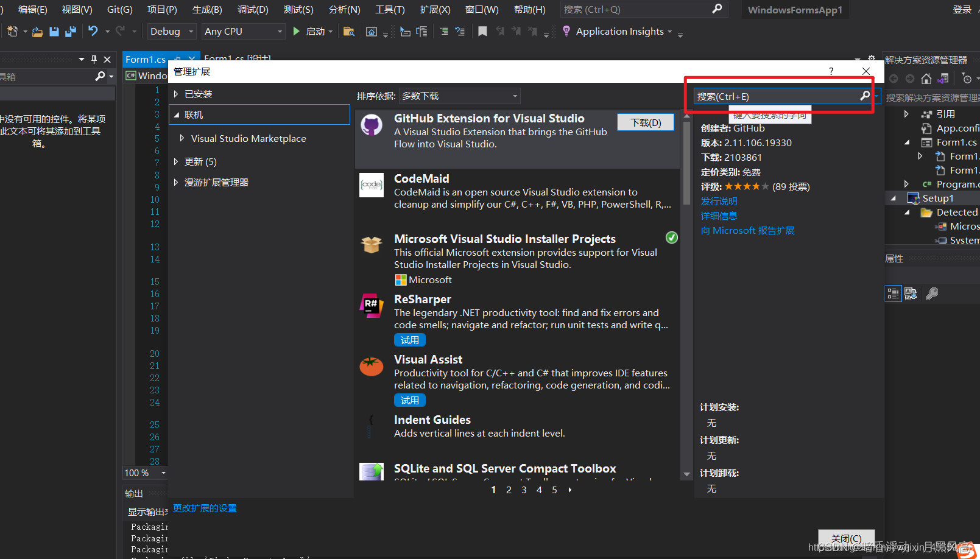
Task: Click the Pending Changes Filter clock icon
Action: (967, 79)
